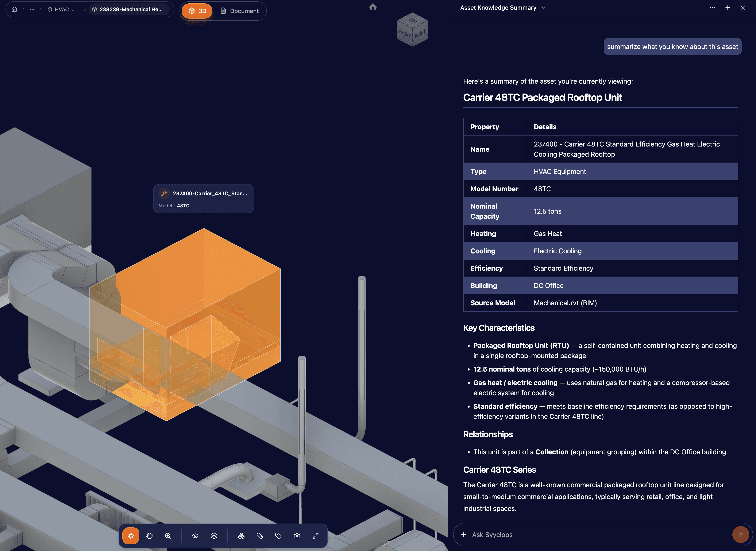Viewport: 756px width, 551px height.
Task: Take a snapshot with camera icon
Action: coord(297,536)
